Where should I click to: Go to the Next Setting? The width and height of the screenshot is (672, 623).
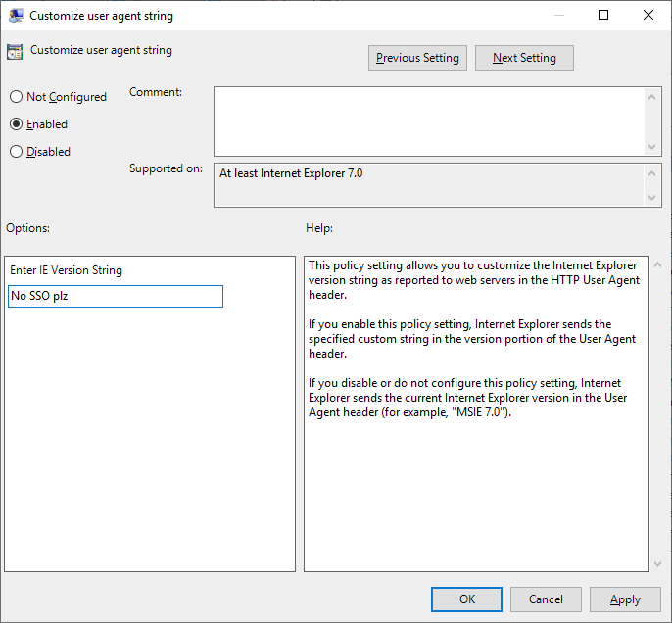[x=524, y=58]
